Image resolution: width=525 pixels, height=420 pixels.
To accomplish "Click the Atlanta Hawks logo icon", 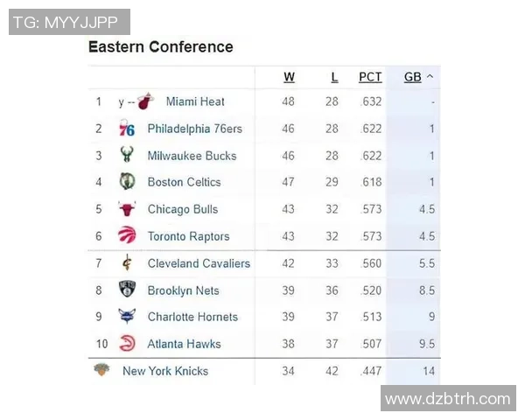I will click(127, 344).
